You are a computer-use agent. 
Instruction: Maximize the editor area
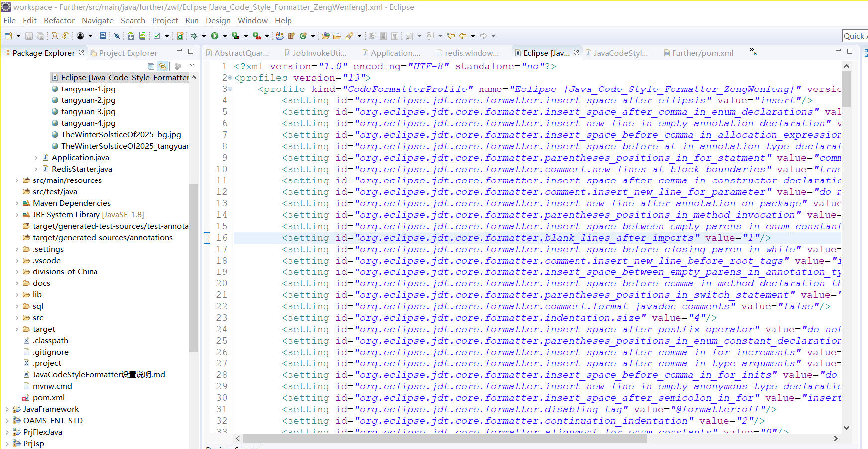850,51
